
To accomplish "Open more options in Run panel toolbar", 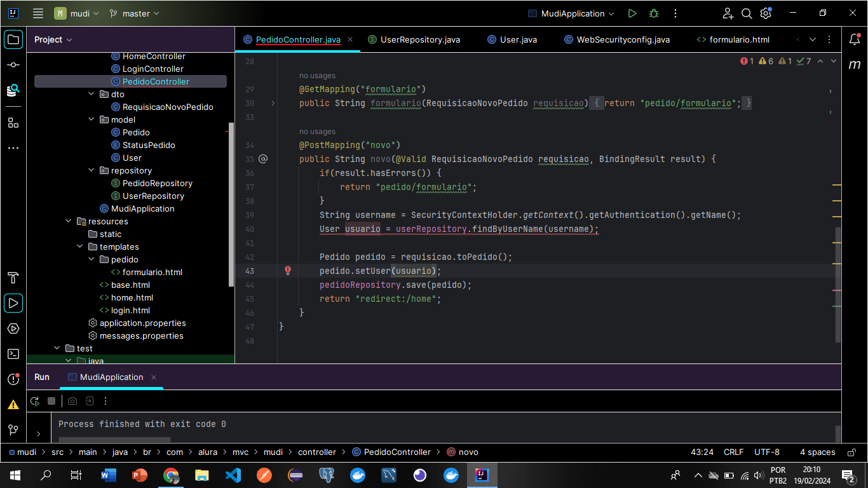I will tap(105, 401).
